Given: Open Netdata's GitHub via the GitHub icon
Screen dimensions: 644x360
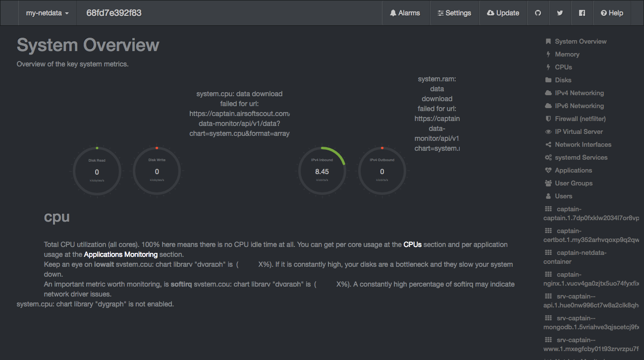Looking at the screenshot, I should click(538, 12).
